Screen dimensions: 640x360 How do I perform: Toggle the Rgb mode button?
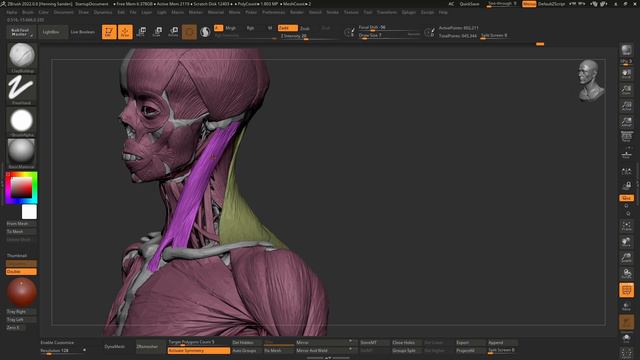tap(250, 28)
